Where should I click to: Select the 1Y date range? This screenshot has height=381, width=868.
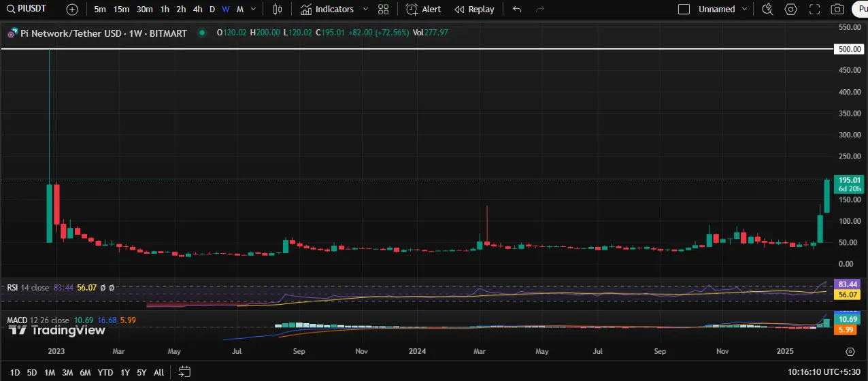click(125, 372)
